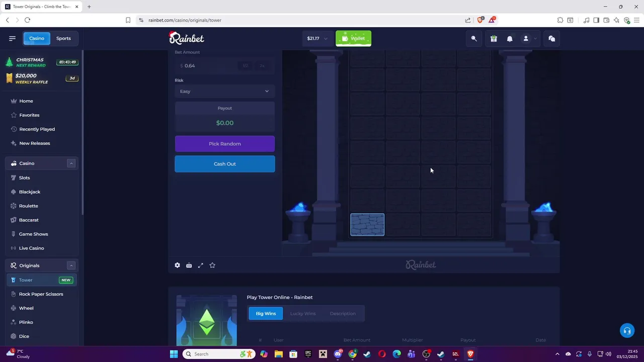Click the Brave VPN shield icon

tap(627, 20)
